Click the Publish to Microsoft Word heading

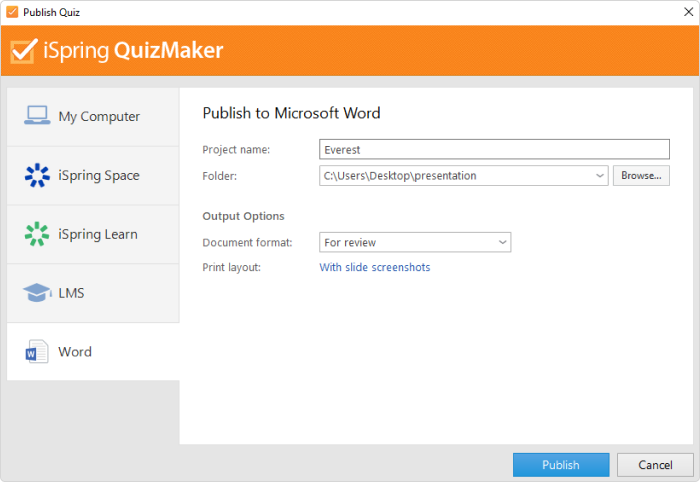pyautogui.click(x=291, y=113)
